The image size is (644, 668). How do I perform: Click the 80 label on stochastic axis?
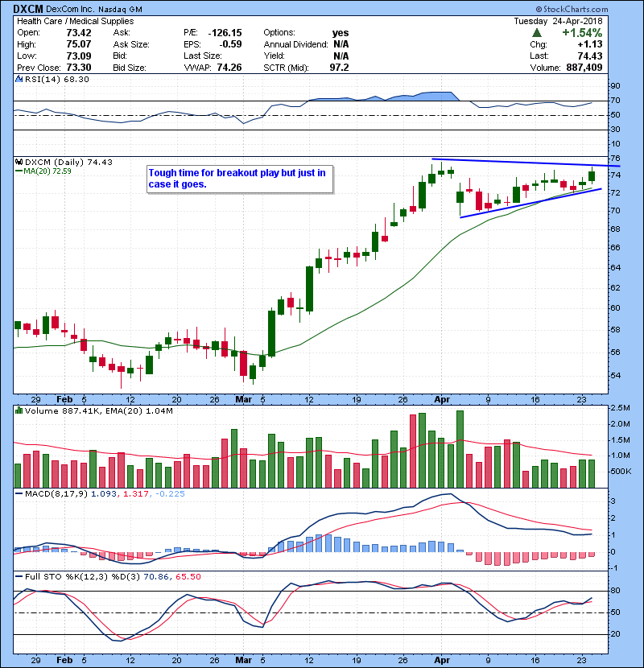[x=615, y=591]
